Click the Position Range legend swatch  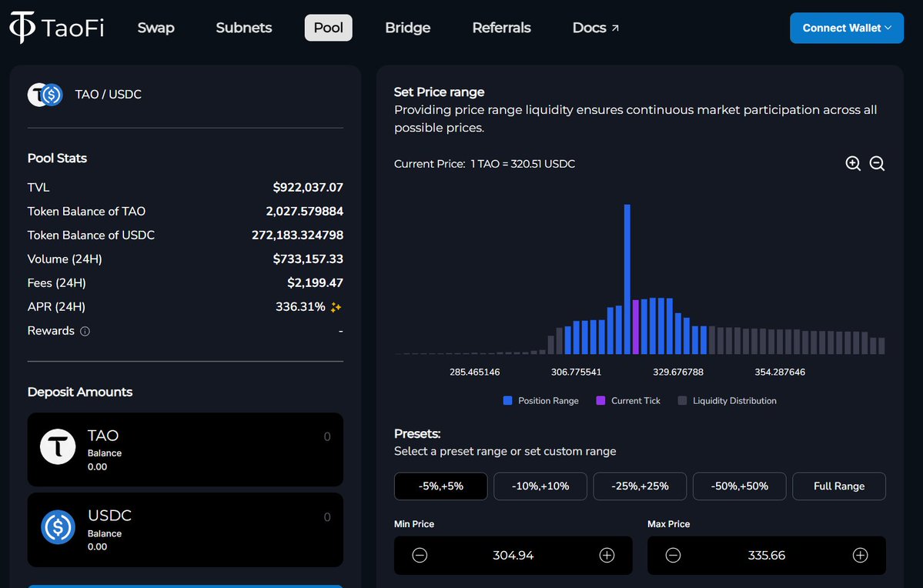pyautogui.click(x=507, y=401)
